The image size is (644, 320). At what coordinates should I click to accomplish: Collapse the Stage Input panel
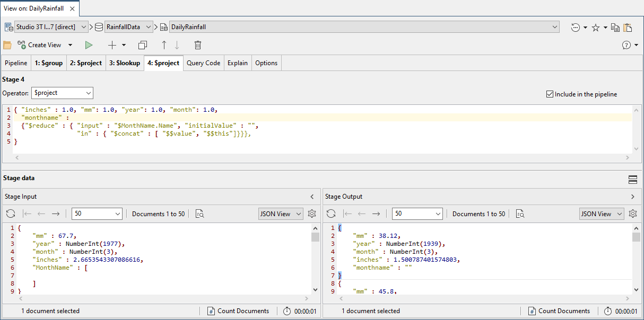(x=312, y=197)
